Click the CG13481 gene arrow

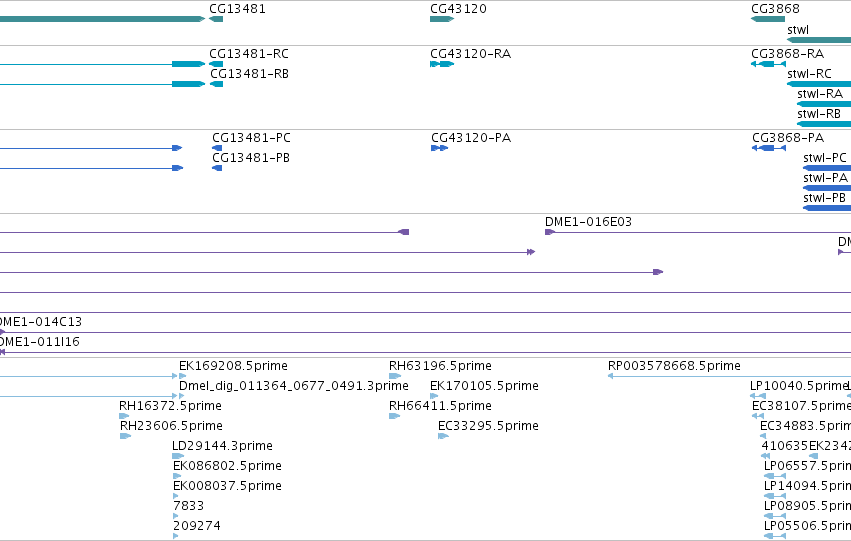coord(216,19)
